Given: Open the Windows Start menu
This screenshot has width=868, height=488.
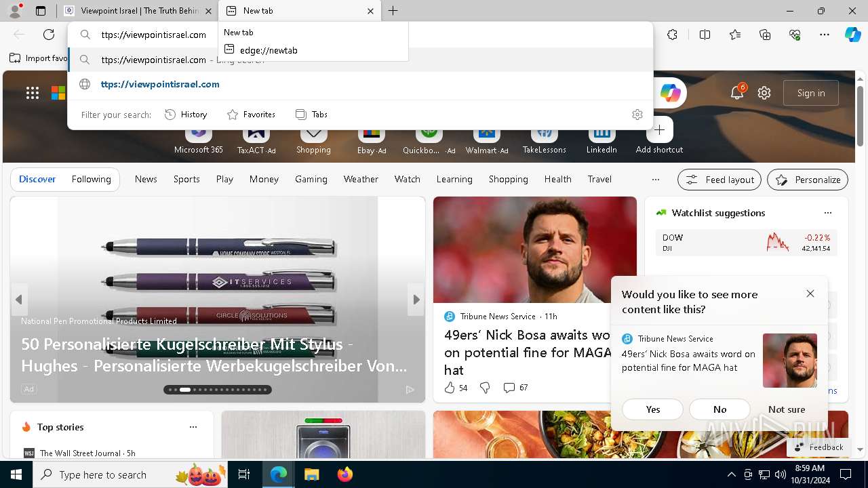Looking at the screenshot, I should click(16, 474).
